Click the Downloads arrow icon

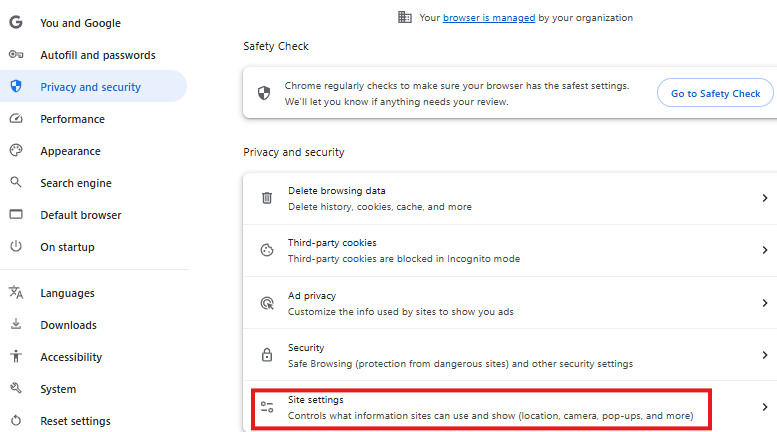(x=16, y=325)
